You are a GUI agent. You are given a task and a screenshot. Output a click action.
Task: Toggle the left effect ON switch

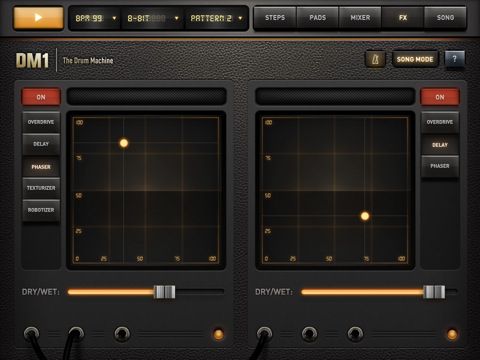pyautogui.click(x=41, y=97)
